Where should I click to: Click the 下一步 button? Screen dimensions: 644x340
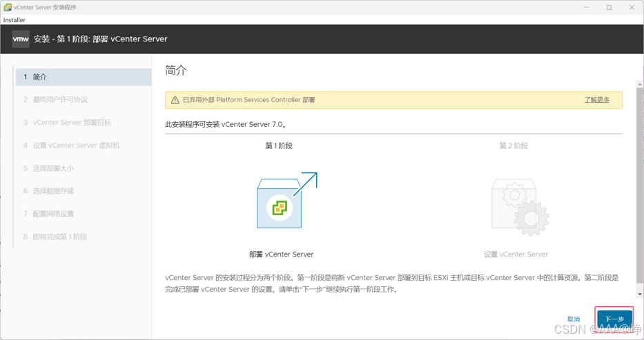tap(614, 319)
